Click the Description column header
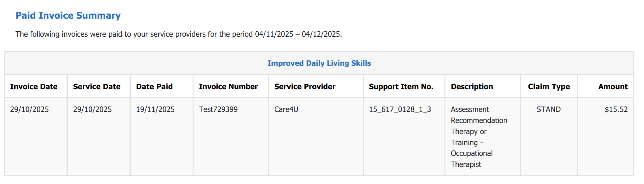The height and width of the screenshot is (184, 644). pyautogui.click(x=472, y=87)
